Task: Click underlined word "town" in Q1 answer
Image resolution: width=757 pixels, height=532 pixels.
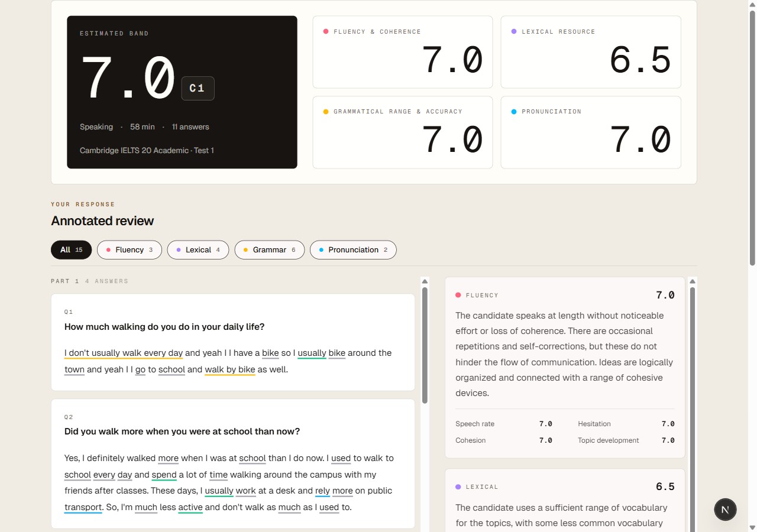Action: tap(75, 369)
